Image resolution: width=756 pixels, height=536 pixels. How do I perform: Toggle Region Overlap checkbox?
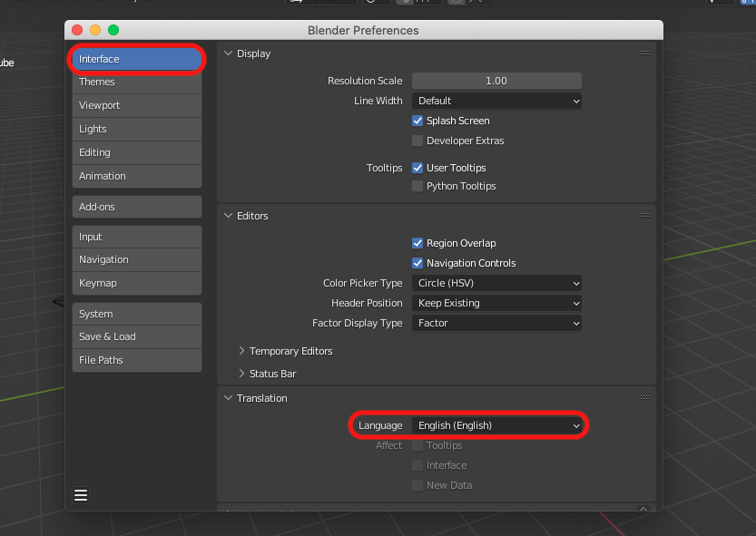[417, 243]
